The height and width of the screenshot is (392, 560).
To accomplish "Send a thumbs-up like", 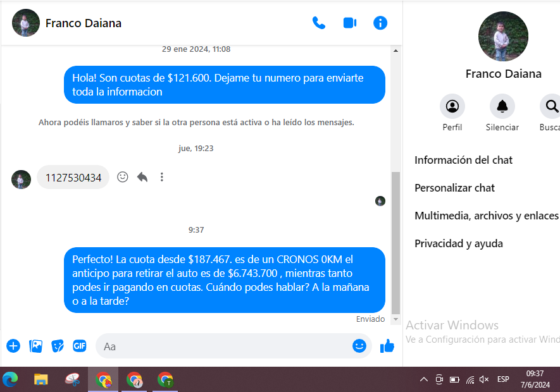I will pos(387,346).
